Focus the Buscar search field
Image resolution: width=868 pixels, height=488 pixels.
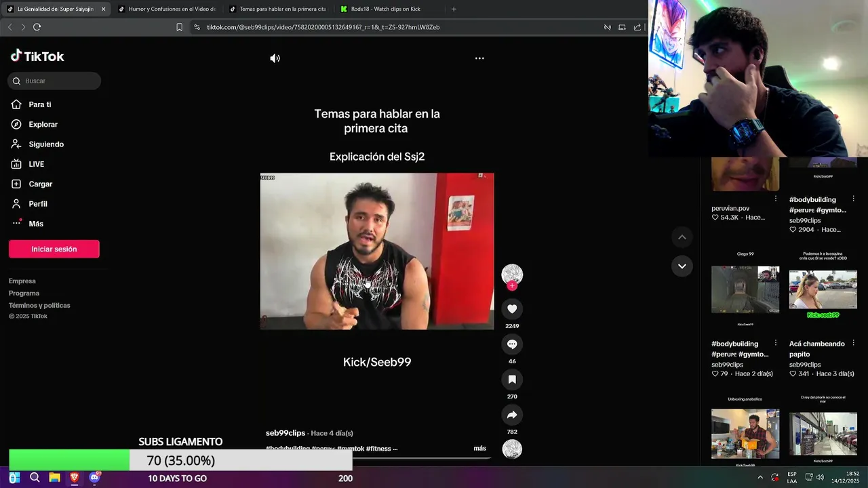click(x=55, y=81)
